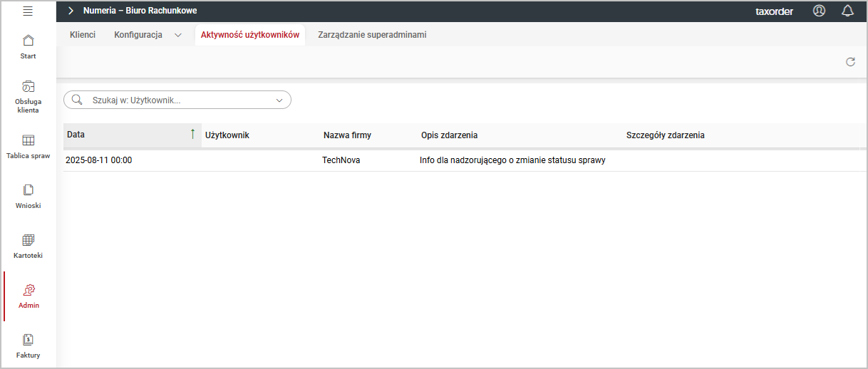This screenshot has height=369, width=868.
Task: Open Obsługa klienta in sidebar
Action: click(x=28, y=87)
